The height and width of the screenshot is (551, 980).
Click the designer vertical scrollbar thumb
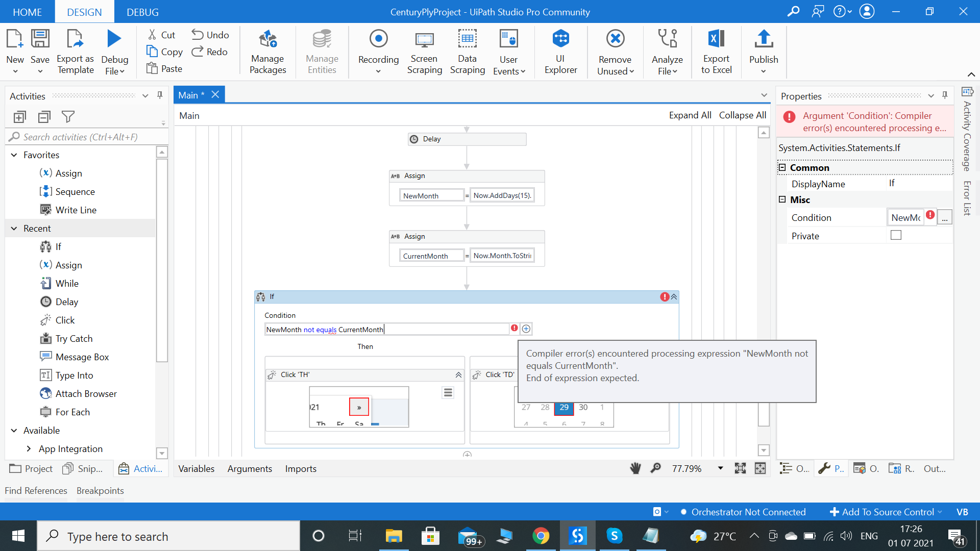764,414
